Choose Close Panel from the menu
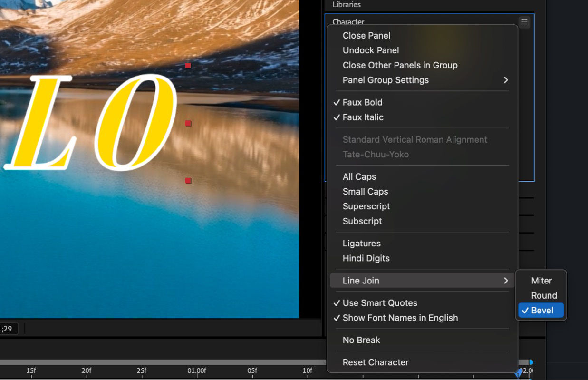The image size is (588, 380). pos(366,35)
